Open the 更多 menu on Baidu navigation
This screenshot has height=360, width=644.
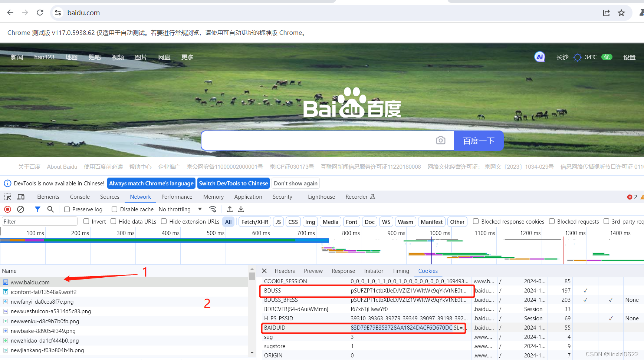pyautogui.click(x=187, y=57)
